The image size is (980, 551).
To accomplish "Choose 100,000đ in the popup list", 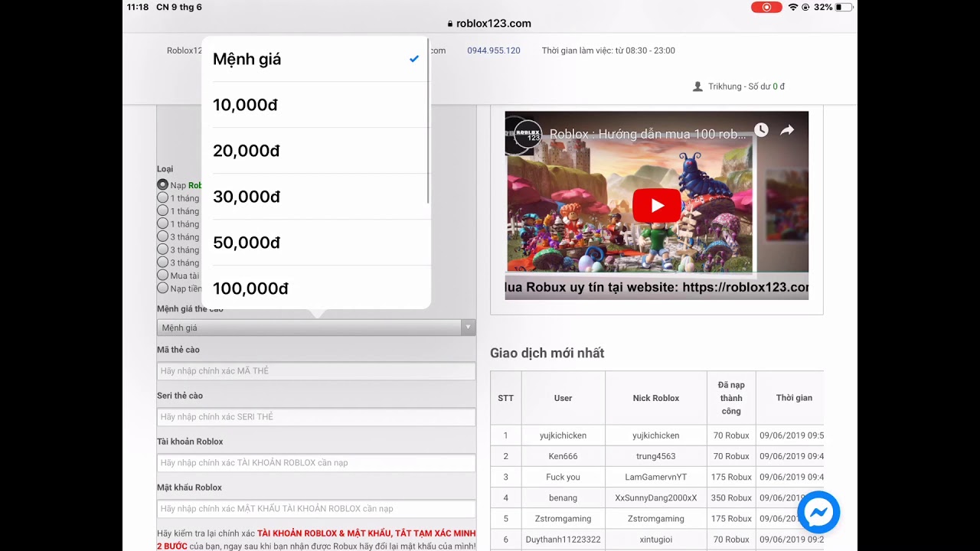I will (x=316, y=288).
